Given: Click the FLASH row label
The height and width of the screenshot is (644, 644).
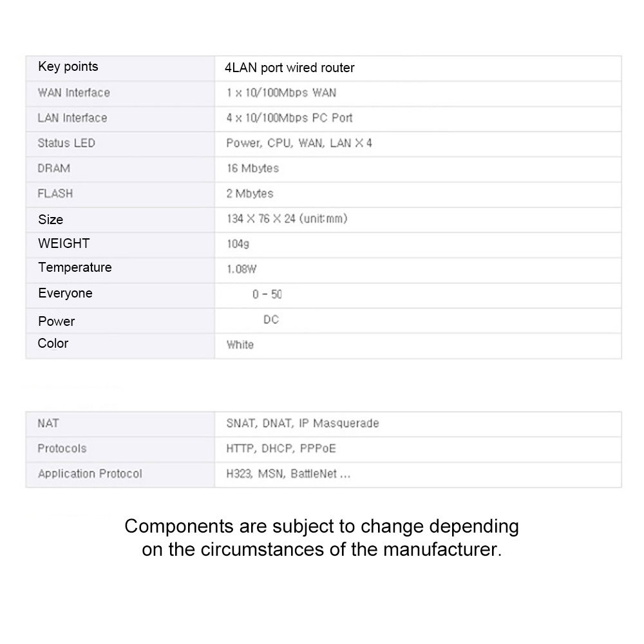Looking at the screenshot, I should click(55, 193).
